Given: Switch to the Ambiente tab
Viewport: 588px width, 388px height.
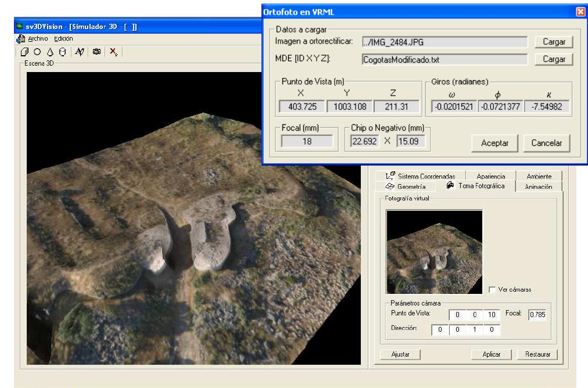Looking at the screenshot, I should pos(539,176).
